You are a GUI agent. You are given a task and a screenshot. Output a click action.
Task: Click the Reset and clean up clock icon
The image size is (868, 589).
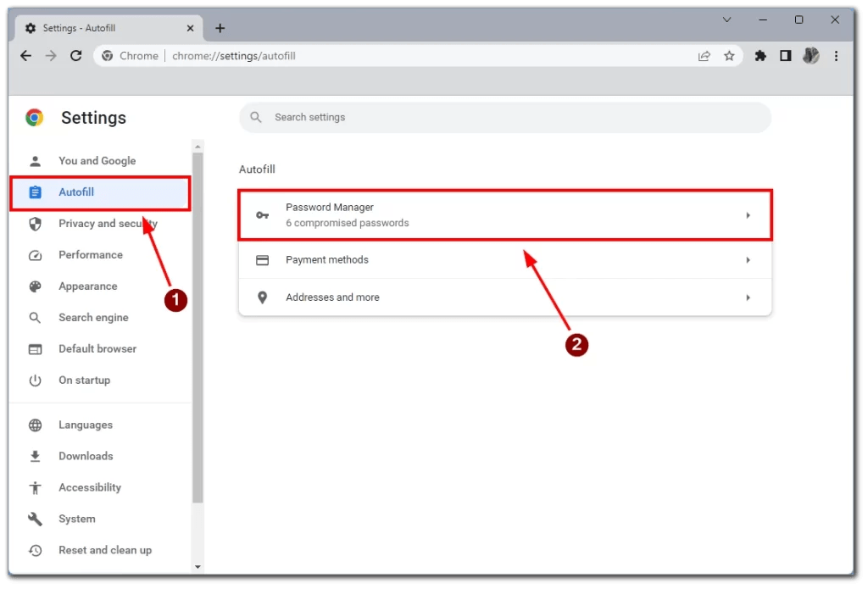click(35, 550)
